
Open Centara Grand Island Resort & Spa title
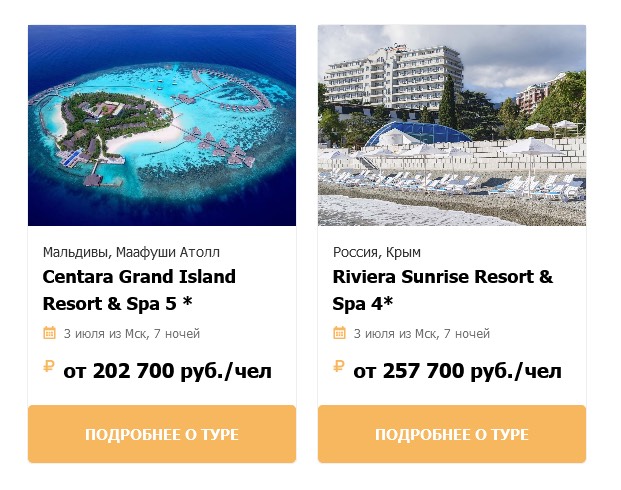tap(139, 290)
